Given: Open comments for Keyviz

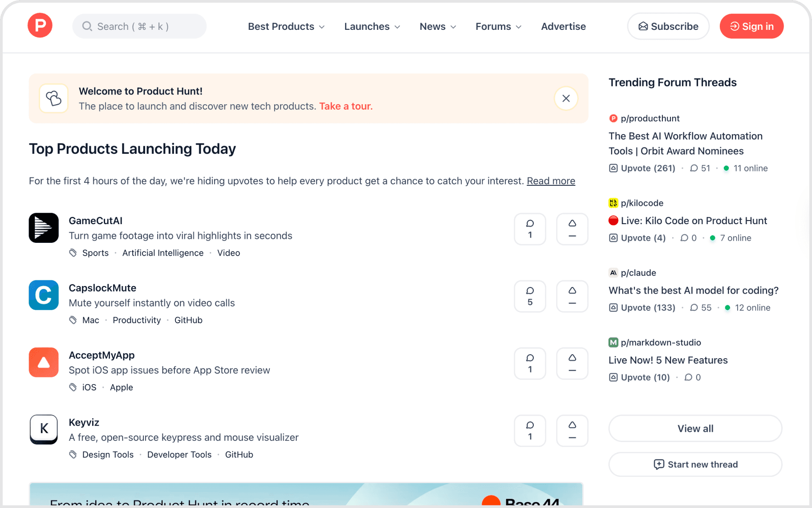Looking at the screenshot, I should tap(530, 431).
